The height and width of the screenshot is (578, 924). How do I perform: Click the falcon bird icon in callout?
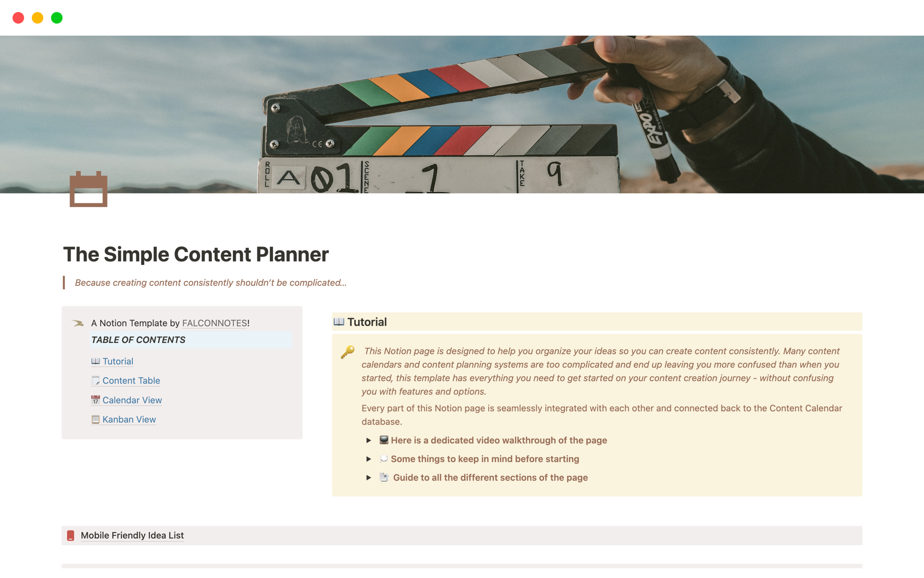(78, 323)
